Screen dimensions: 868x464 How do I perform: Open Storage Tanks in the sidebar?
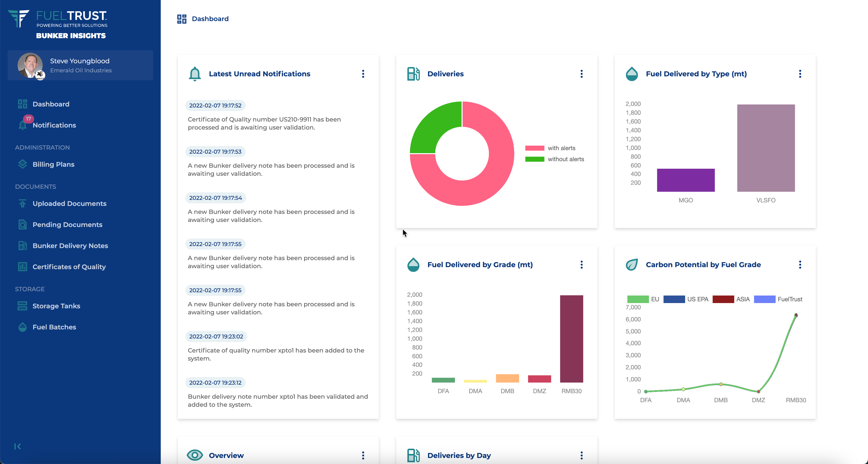[56, 306]
